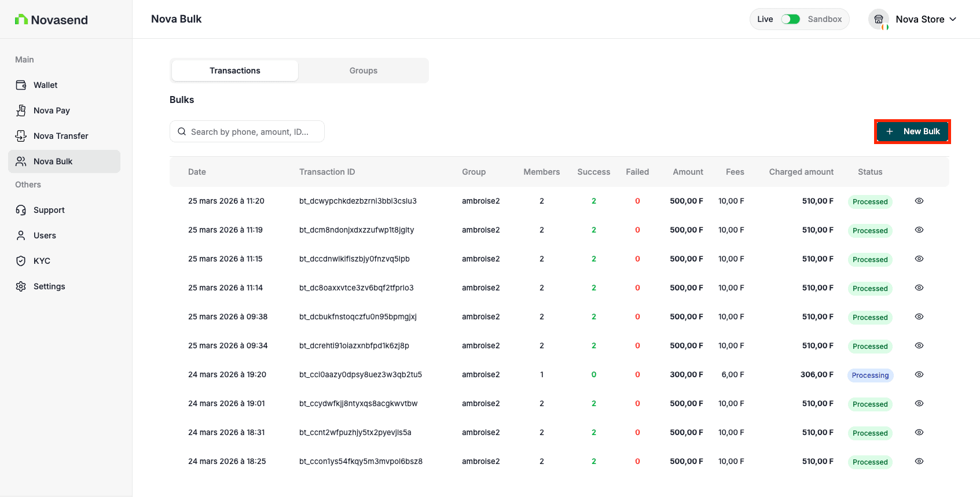
Task: Click the Users person icon
Action: coord(21,235)
